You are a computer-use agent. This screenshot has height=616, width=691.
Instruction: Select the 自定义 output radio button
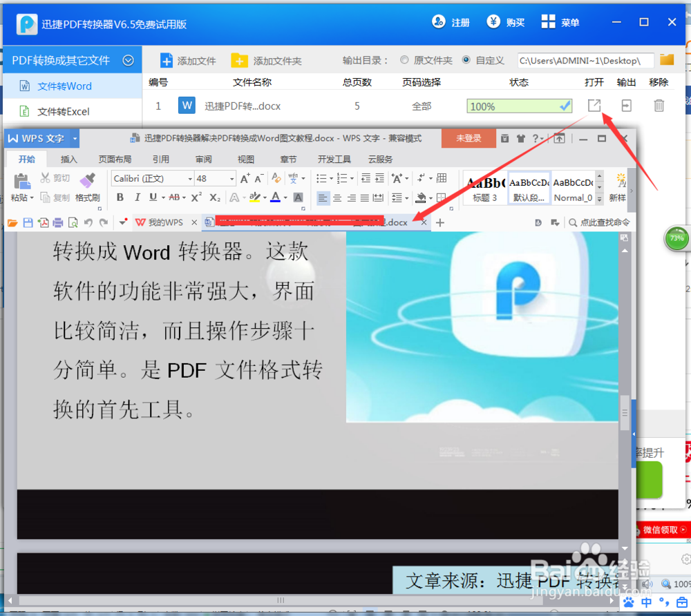click(x=466, y=60)
